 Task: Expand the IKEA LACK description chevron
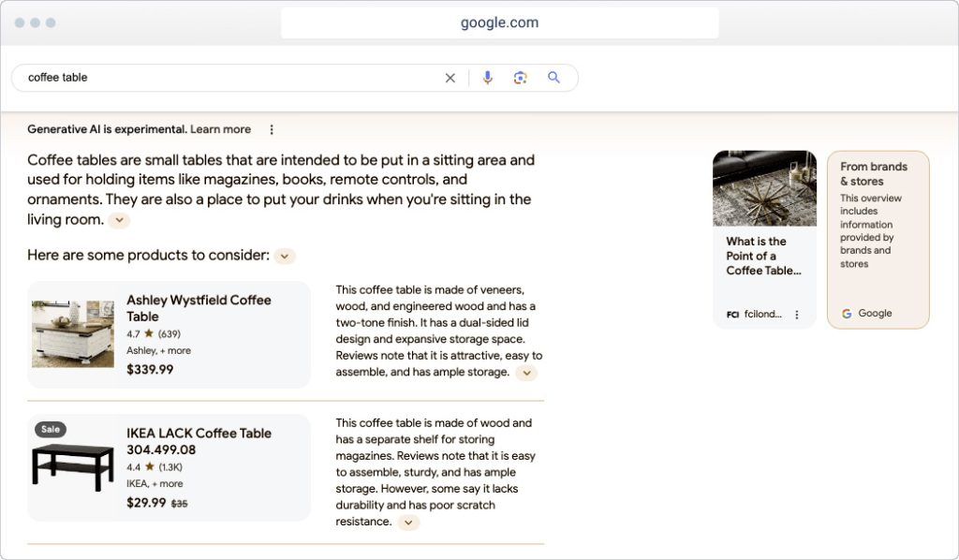(408, 523)
